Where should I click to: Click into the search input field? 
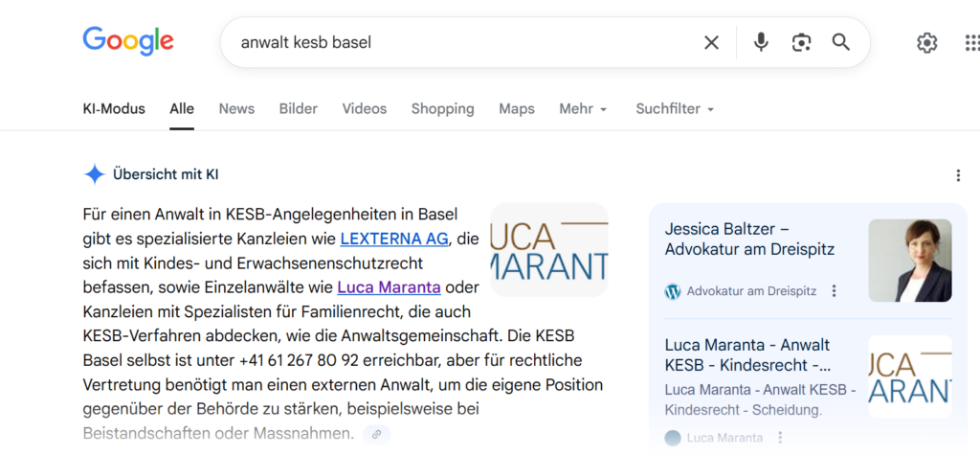click(x=459, y=42)
